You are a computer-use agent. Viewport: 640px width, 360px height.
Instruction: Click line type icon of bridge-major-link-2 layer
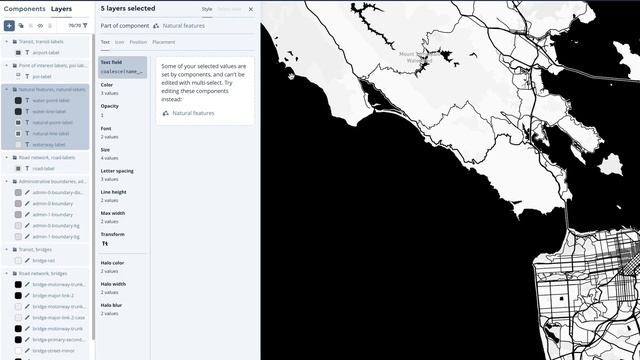27,296
